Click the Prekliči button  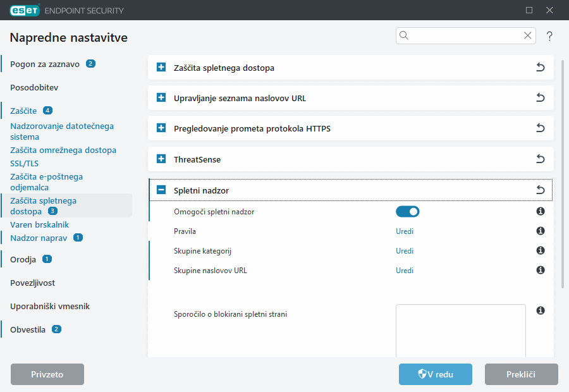click(x=521, y=374)
